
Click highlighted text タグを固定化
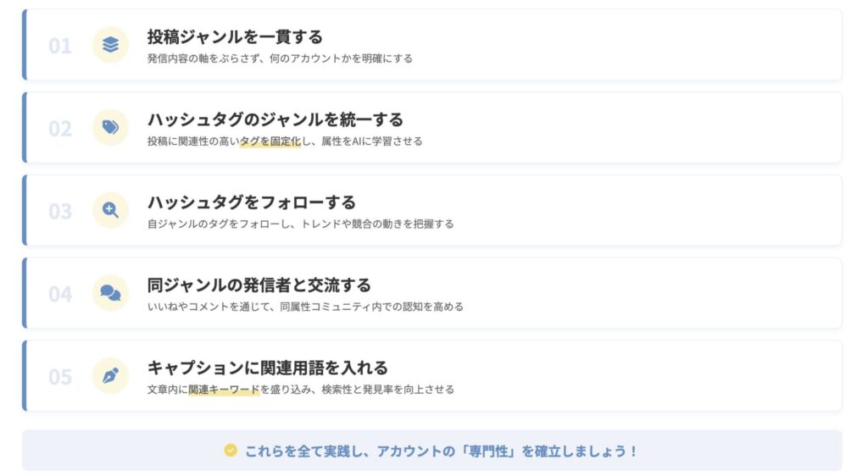click(x=270, y=141)
